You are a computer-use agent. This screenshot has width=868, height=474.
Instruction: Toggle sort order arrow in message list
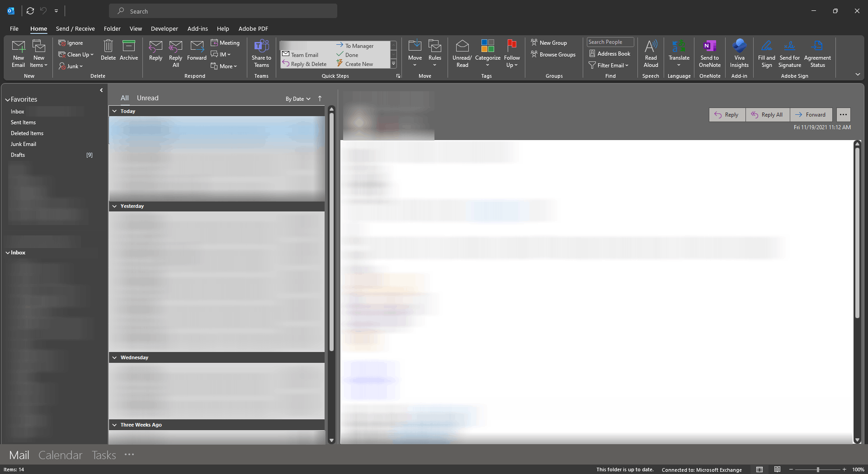[320, 99]
